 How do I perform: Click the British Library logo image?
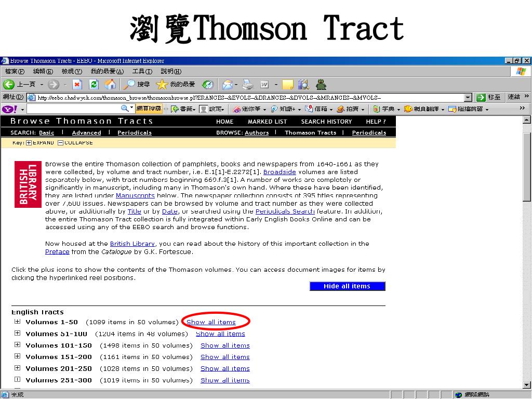[x=28, y=184]
